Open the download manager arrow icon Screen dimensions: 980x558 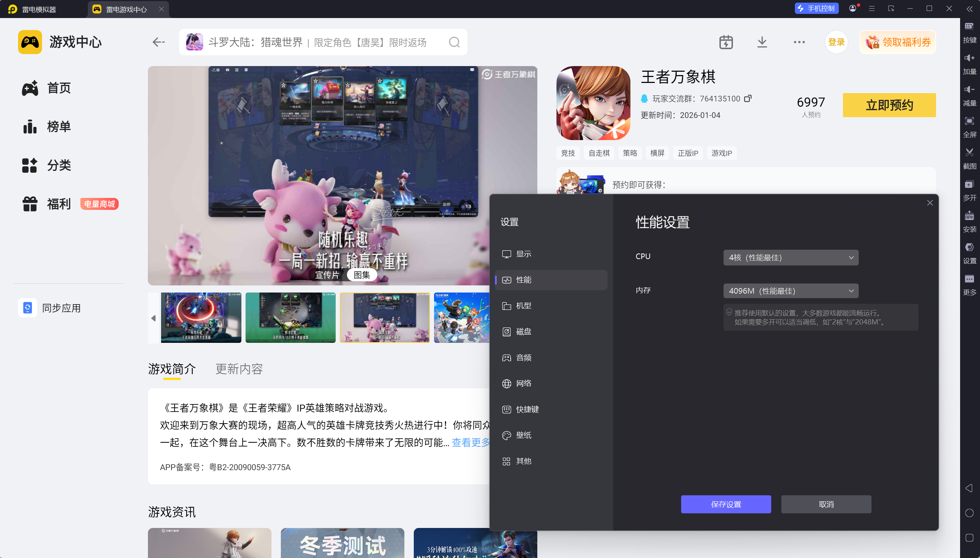point(762,42)
